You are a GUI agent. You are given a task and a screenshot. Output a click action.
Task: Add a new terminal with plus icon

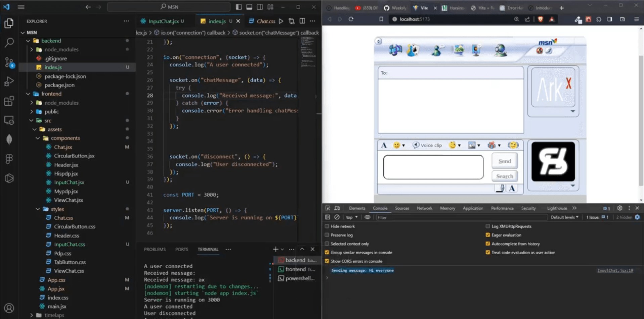pyautogui.click(x=275, y=249)
